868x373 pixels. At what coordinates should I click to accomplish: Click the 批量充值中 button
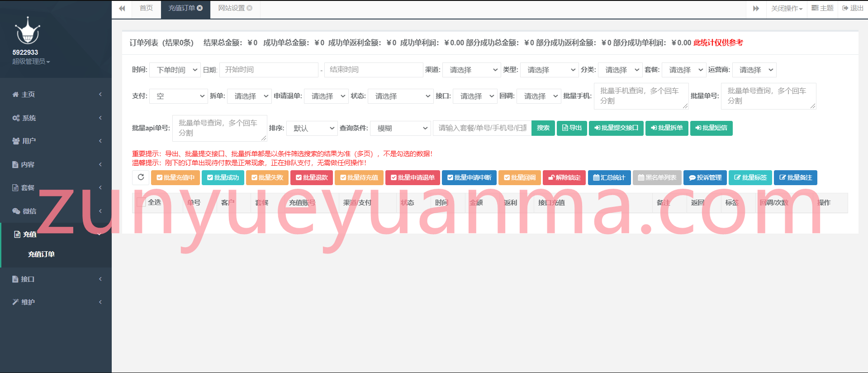[x=175, y=177]
